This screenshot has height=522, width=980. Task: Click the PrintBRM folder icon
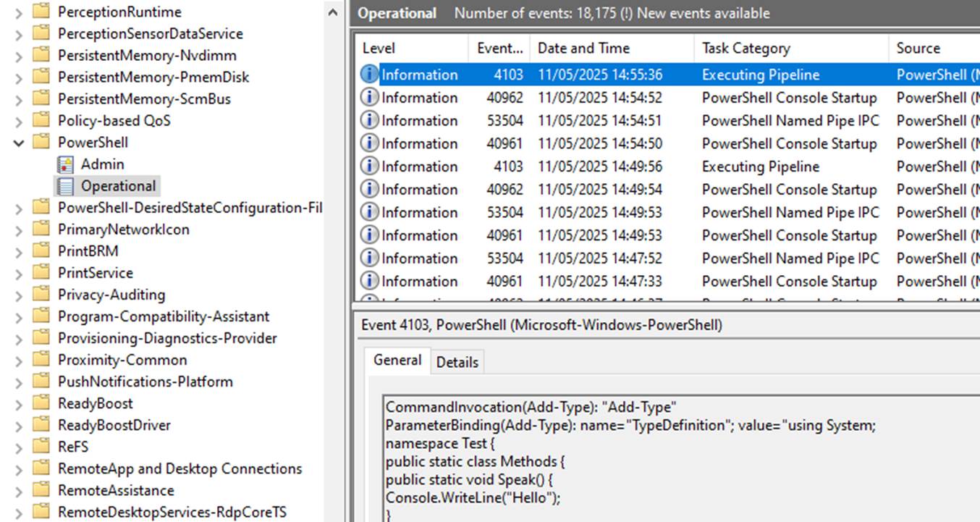tap(43, 251)
